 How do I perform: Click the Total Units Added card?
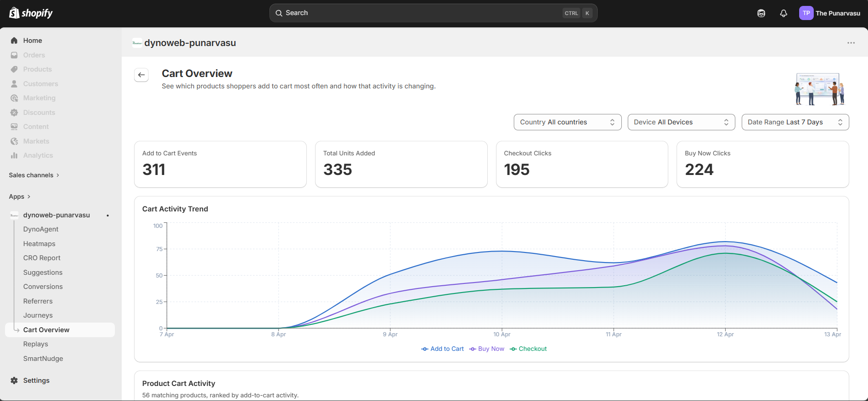coord(401,164)
